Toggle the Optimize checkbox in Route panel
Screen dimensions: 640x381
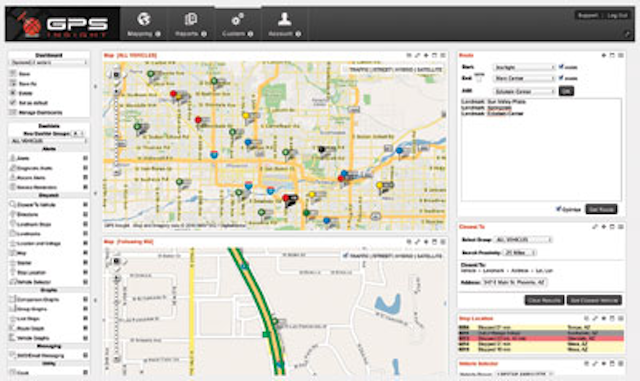[558, 209]
